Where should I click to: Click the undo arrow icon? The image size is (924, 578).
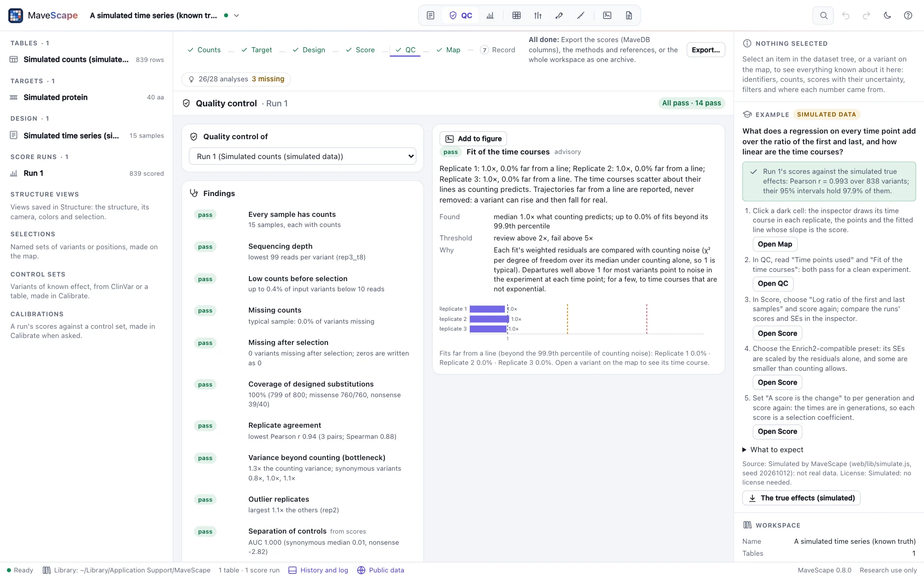click(845, 15)
